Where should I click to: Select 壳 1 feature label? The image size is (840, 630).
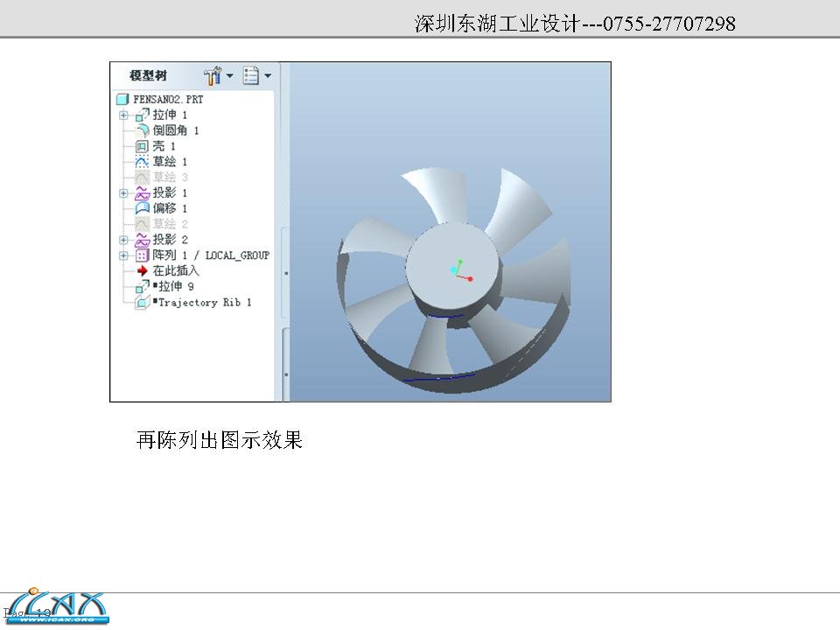point(164,146)
